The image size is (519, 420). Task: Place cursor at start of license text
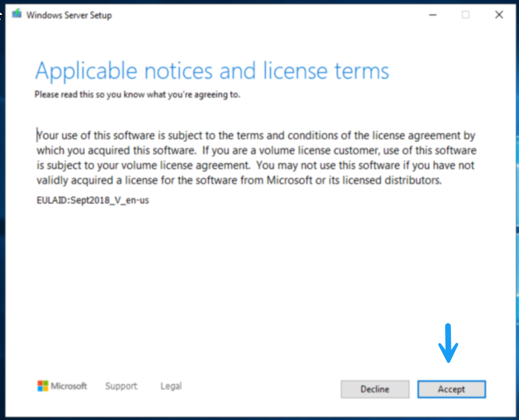(37, 136)
